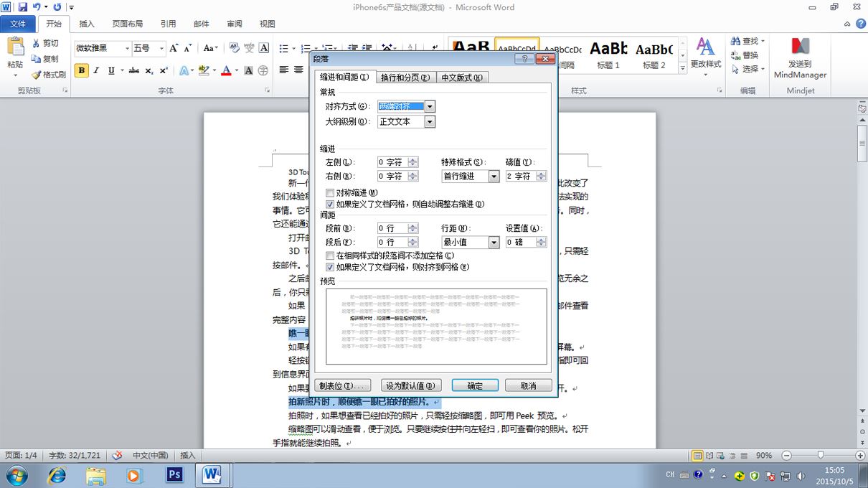Open the font name dropdown (微软雅黑)
Viewport: 868px width, 488px height.
[x=128, y=48]
